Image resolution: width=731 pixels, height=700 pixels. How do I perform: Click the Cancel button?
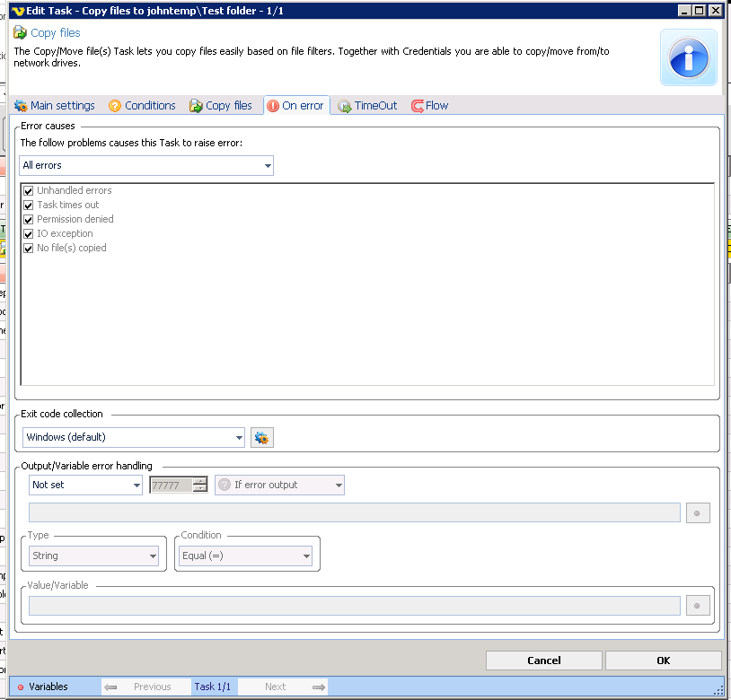coord(543,661)
